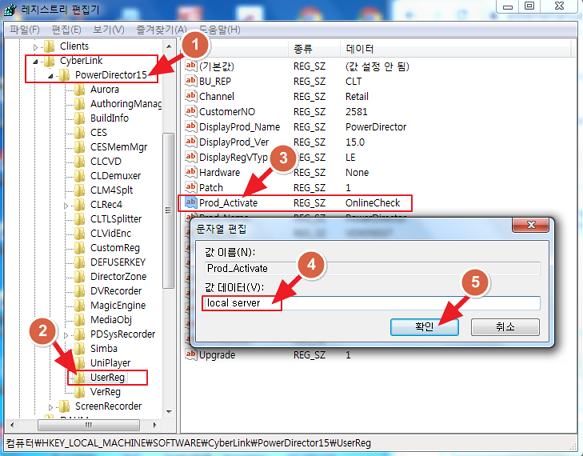Select the CyberLink folder icon

click(x=49, y=61)
